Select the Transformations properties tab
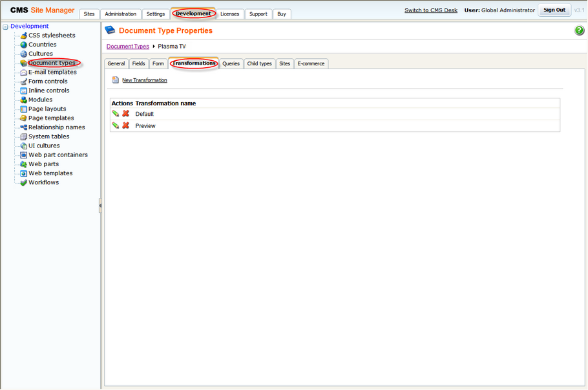The width and height of the screenshot is (588, 390). click(x=194, y=63)
